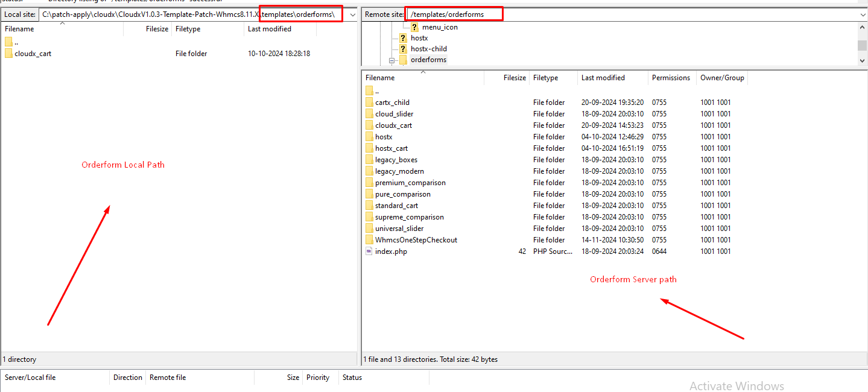The image size is (868, 392).
Task: Collapse the orderforms node in remote tree
Action: pos(391,60)
